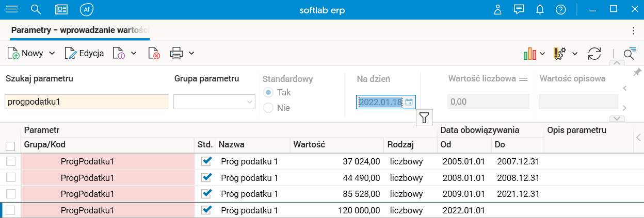Open the AI assistant icon
Image resolution: width=644 pixels, height=218 pixels.
point(86,9)
